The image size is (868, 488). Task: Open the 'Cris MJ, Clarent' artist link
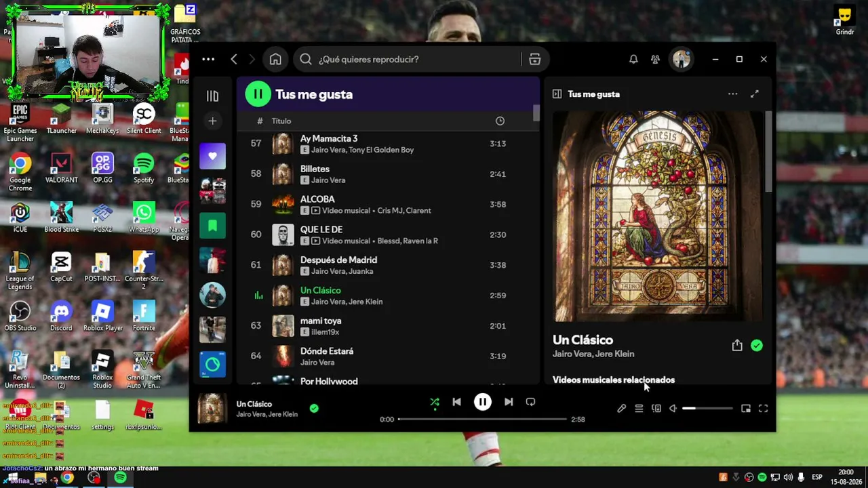click(x=404, y=211)
